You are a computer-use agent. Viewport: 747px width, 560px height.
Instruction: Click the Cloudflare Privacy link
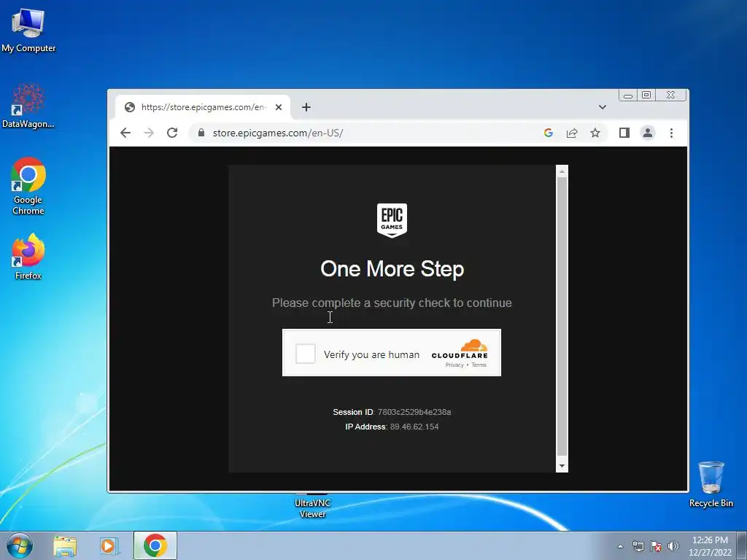coord(454,365)
